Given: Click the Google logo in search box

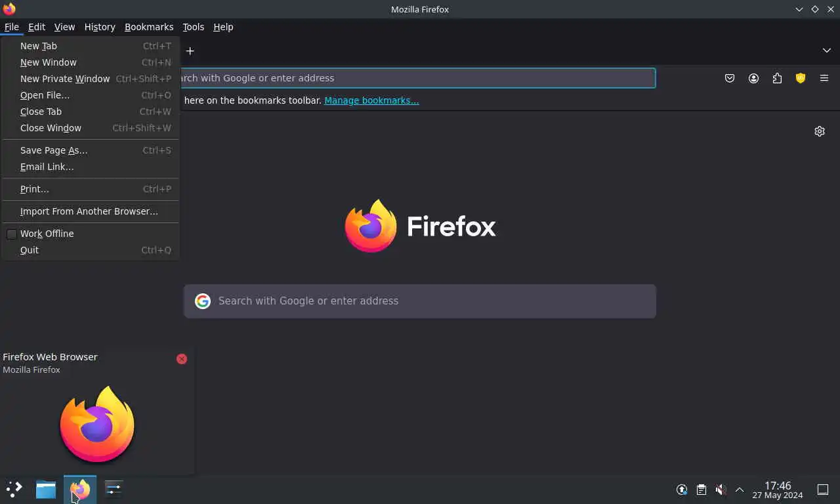Looking at the screenshot, I should pos(203,301).
